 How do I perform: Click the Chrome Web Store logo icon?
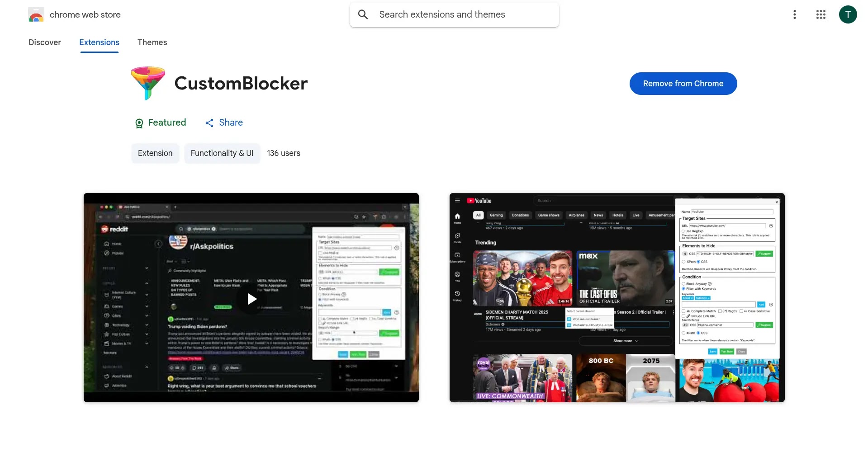click(x=36, y=14)
